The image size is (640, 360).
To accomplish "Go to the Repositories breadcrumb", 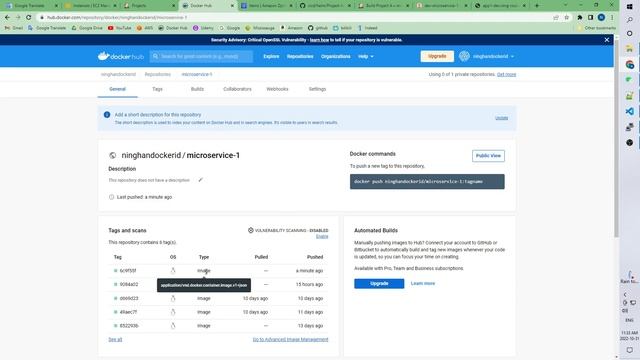I will pyautogui.click(x=158, y=74).
